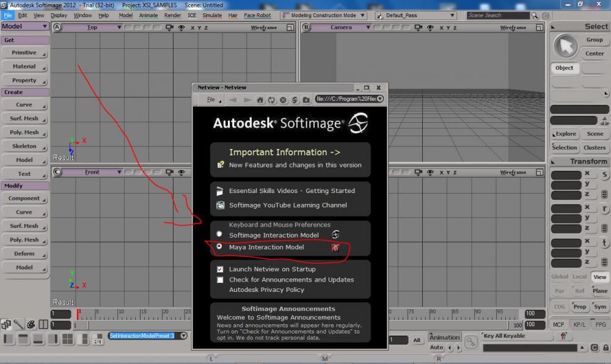
Task: Click the Scene Search input field
Action: (499, 15)
